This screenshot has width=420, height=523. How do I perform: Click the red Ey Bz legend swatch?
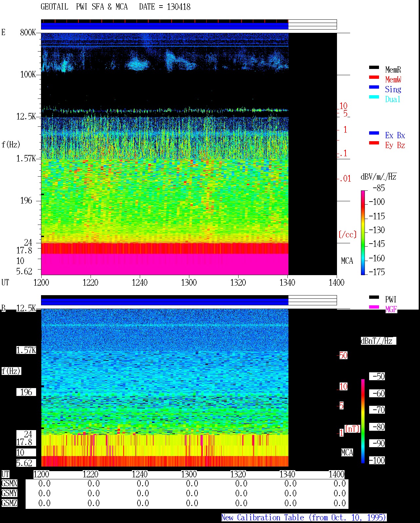(x=374, y=143)
